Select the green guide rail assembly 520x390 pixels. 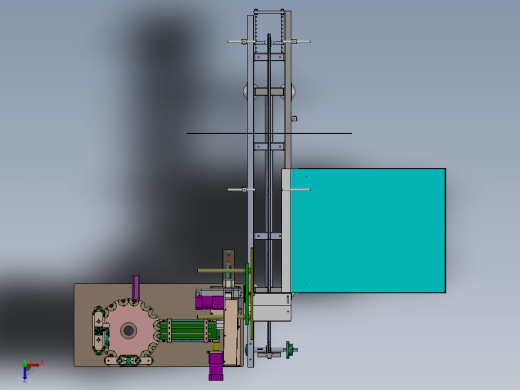(x=189, y=330)
